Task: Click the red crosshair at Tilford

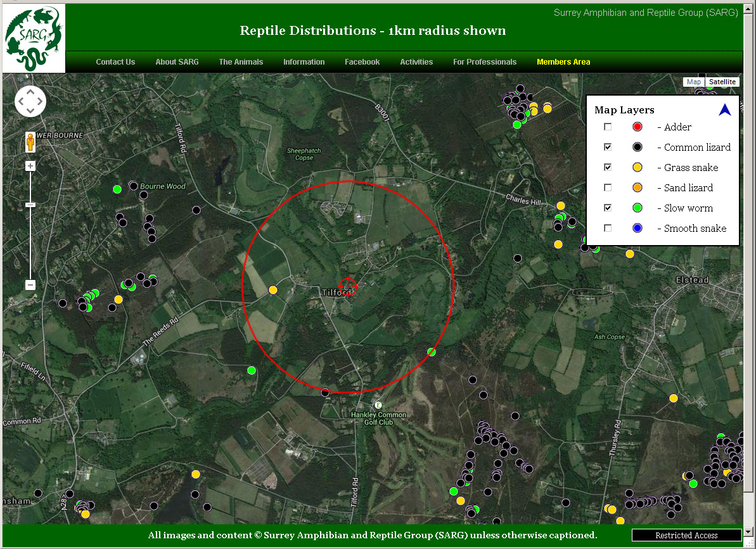Action: [348, 287]
